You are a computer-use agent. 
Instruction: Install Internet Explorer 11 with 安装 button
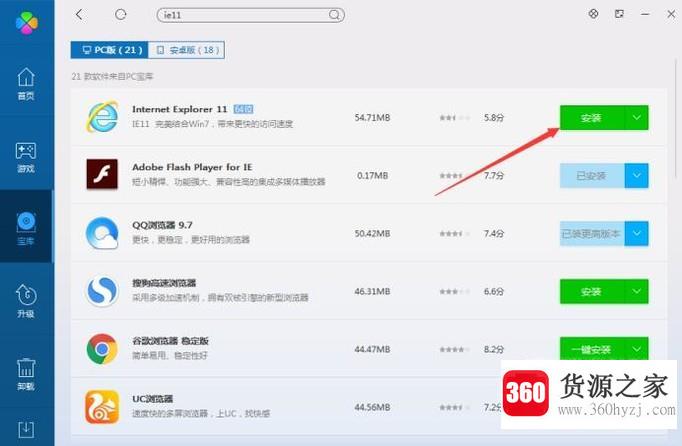[x=592, y=117]
